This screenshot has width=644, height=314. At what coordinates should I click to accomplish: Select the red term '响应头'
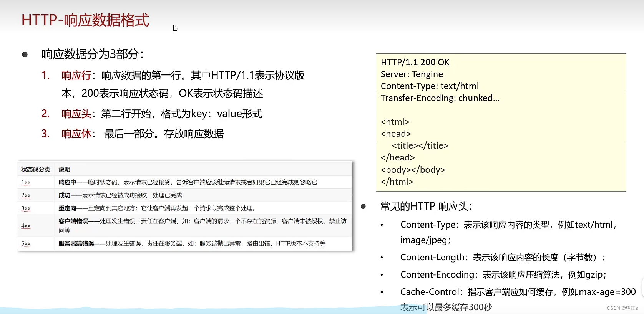click(x=76, y=114)
